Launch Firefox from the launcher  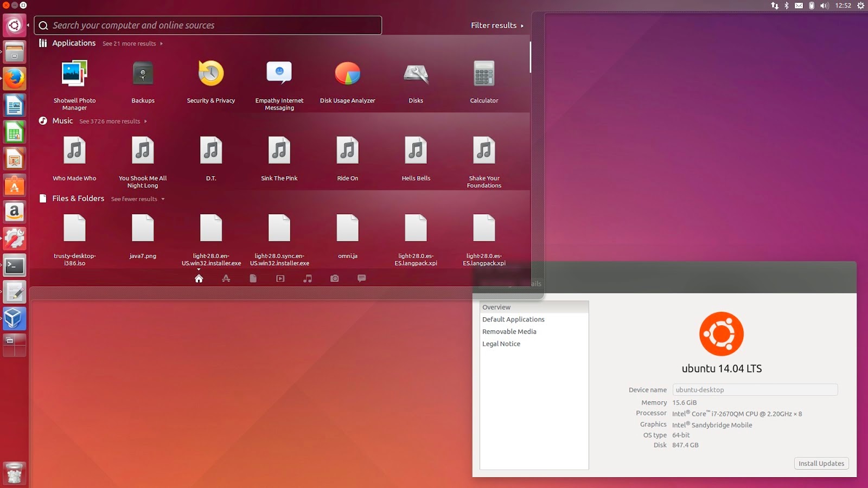pyautogui.click(x=15, y=79)
